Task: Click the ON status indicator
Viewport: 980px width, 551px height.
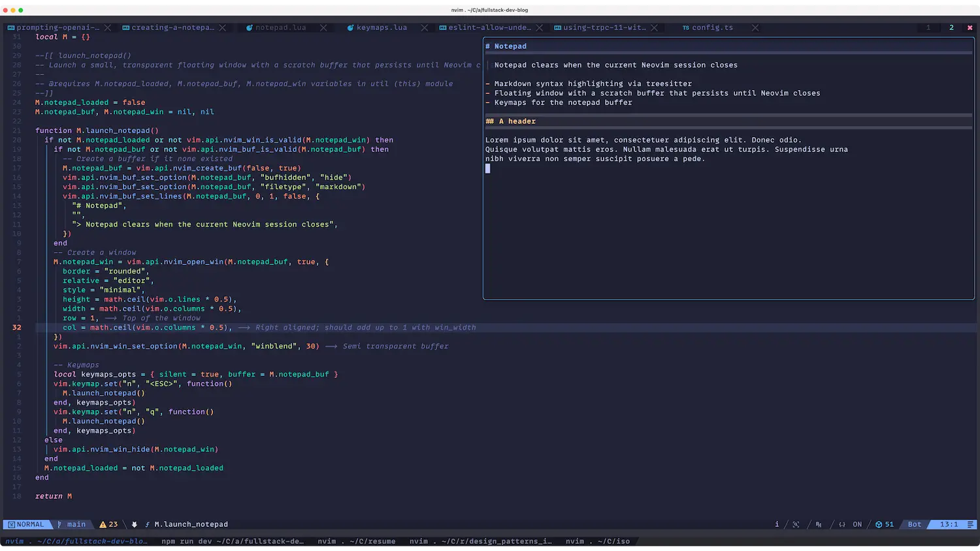Action: coord(857,524)
